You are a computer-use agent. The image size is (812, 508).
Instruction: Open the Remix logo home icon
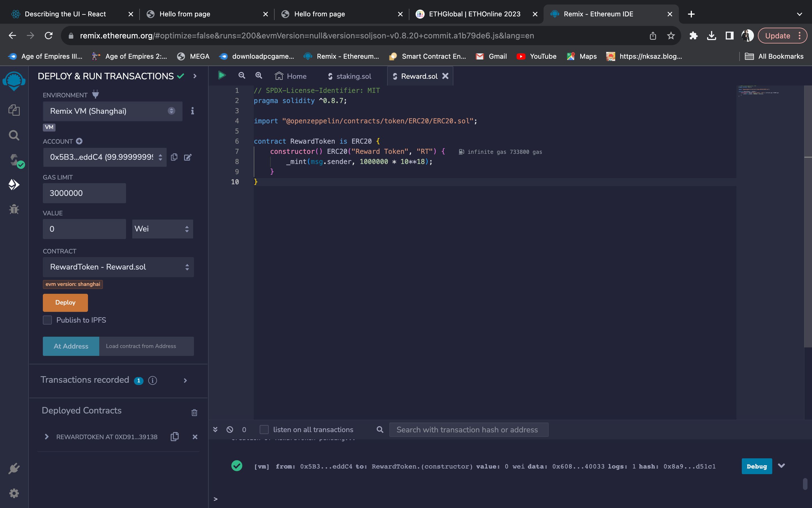pyautogui.click(x=14, y=81)
